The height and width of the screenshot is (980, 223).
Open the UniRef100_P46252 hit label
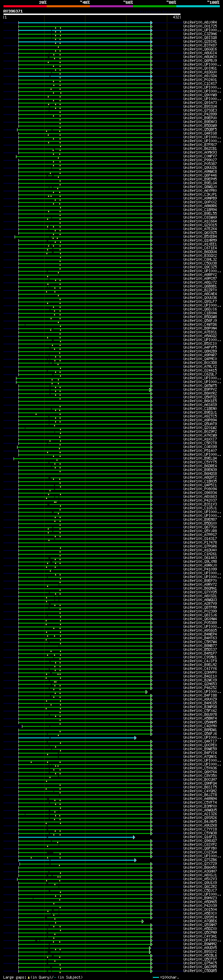click(200, 688)
